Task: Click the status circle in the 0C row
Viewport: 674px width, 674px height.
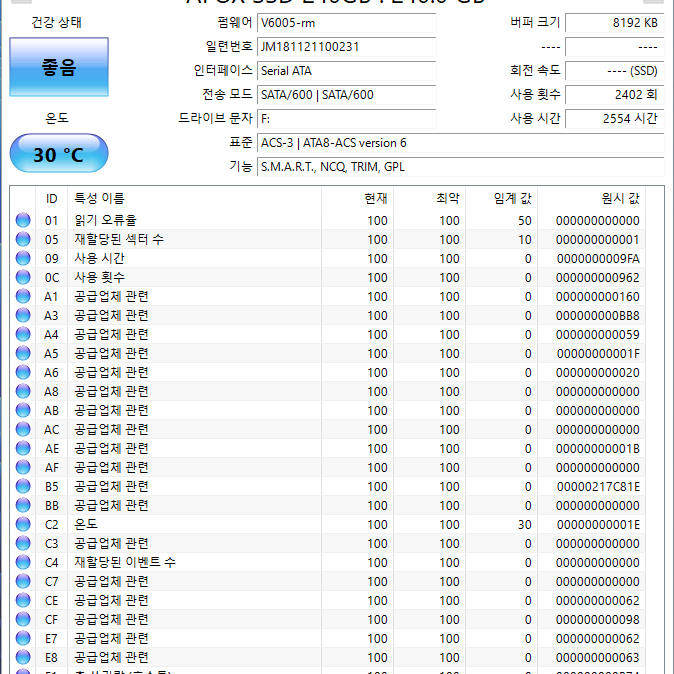Action: coord(23,277)
